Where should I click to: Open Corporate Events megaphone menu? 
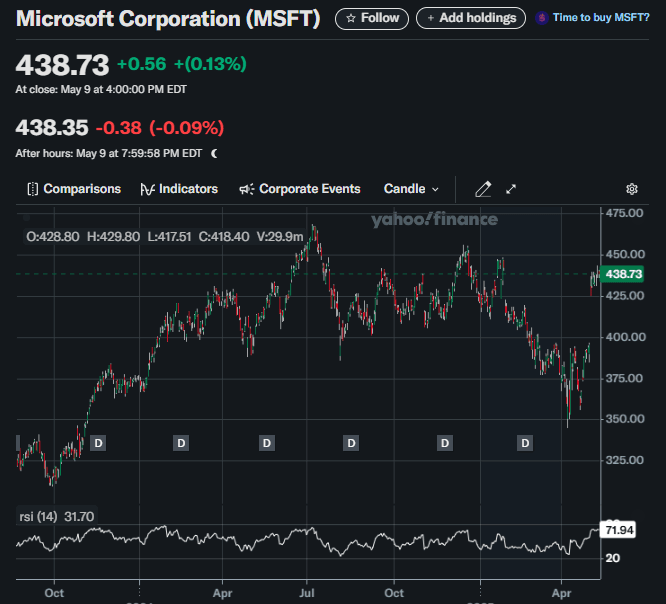point(299,189)
